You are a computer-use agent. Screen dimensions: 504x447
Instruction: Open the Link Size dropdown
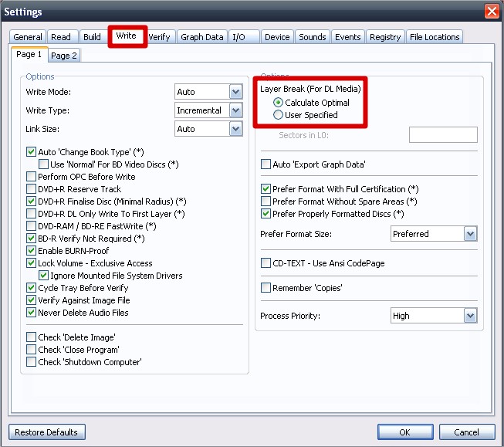click(x=236, y=129)
